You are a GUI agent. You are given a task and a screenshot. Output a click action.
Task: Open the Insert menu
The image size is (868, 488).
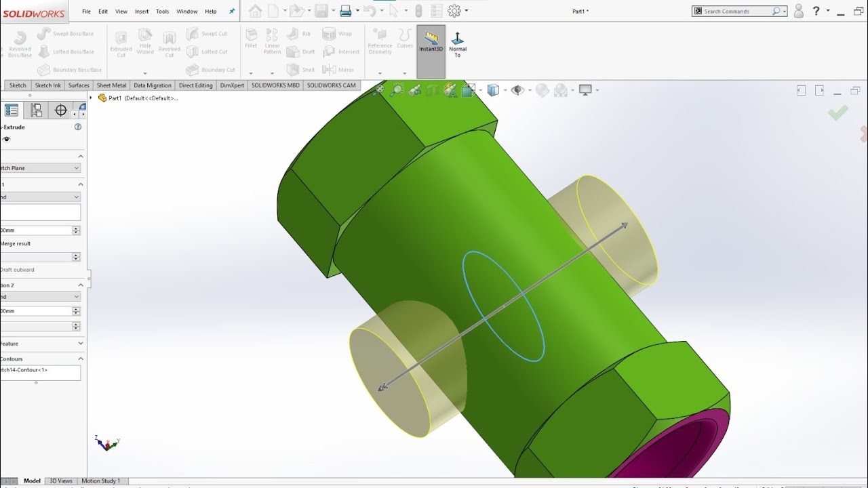142,12
